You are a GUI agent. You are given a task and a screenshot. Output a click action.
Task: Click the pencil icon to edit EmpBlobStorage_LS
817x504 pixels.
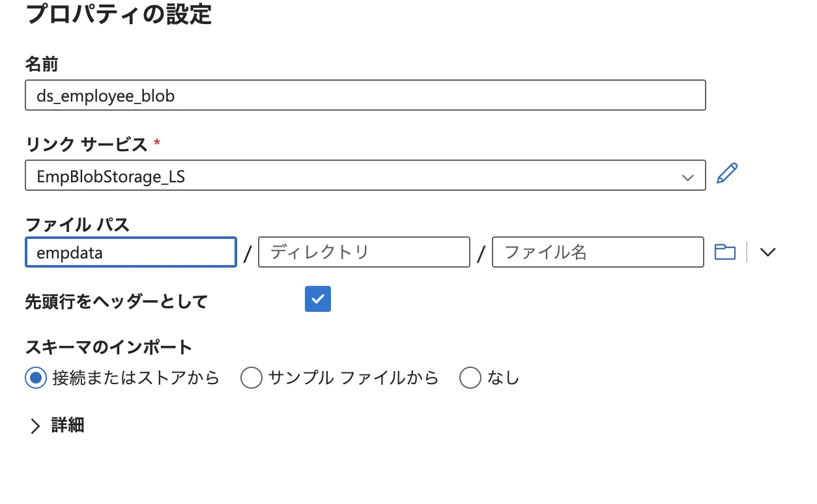728,172
